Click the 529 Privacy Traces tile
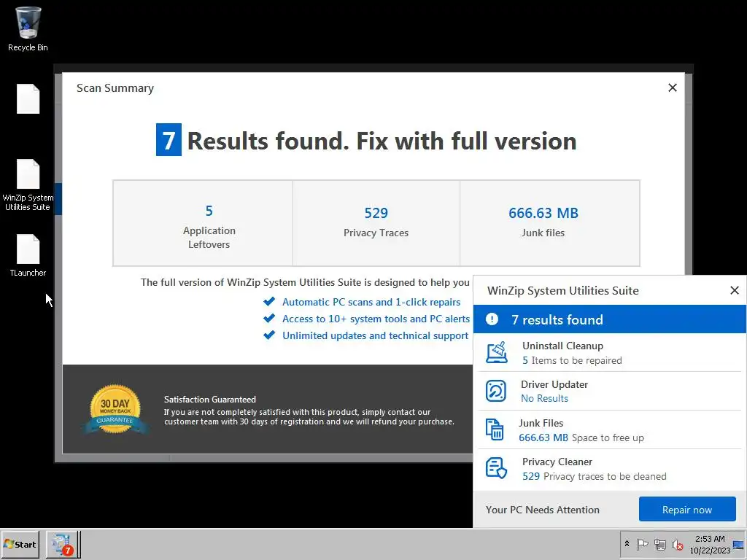 376,223
